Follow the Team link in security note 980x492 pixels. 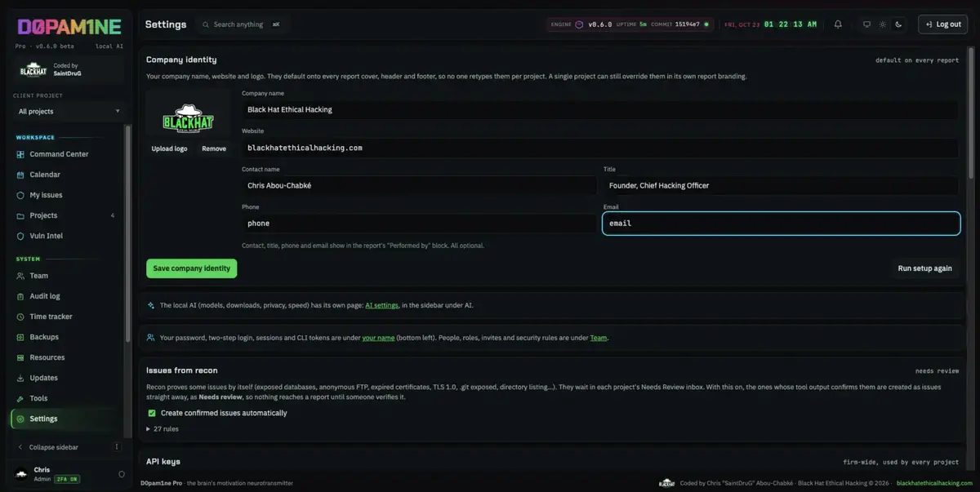[599, 338]
